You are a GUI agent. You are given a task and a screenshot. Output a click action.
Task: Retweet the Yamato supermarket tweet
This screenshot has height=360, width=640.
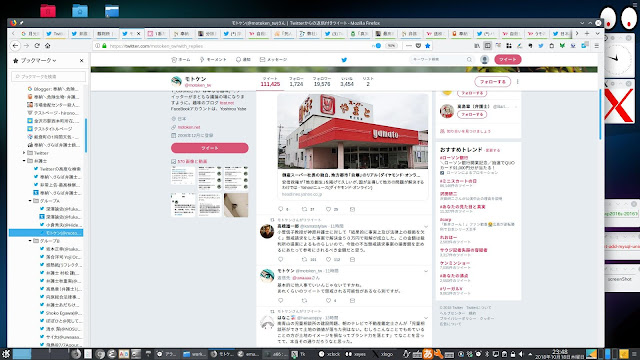[304, 209]
